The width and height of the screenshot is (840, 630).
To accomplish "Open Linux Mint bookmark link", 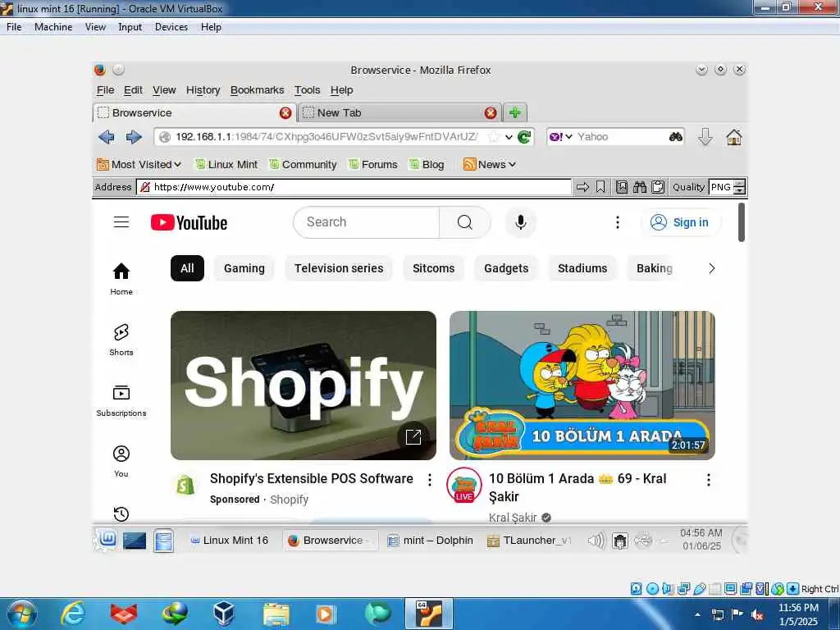I will 226,164.
